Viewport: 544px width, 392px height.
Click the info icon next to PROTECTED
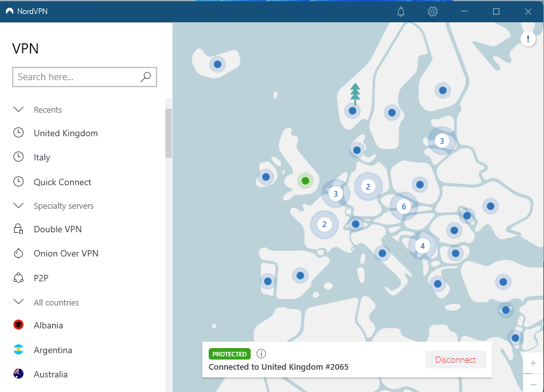[261, 353]
